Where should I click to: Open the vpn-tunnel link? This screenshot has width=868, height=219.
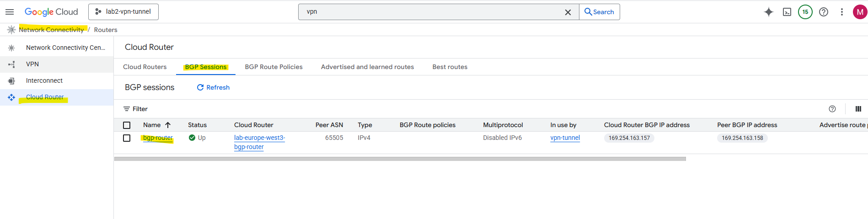point(565,138)
